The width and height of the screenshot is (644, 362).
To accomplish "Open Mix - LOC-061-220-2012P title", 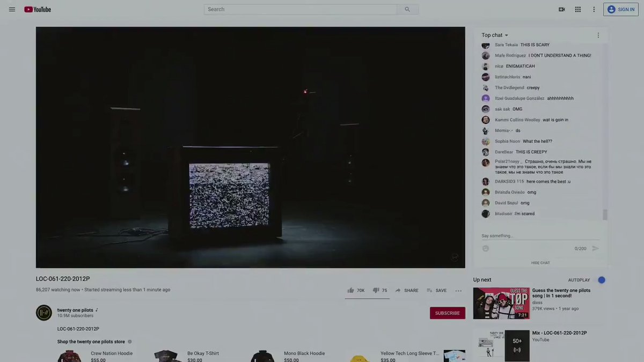I will click(559, 333).
